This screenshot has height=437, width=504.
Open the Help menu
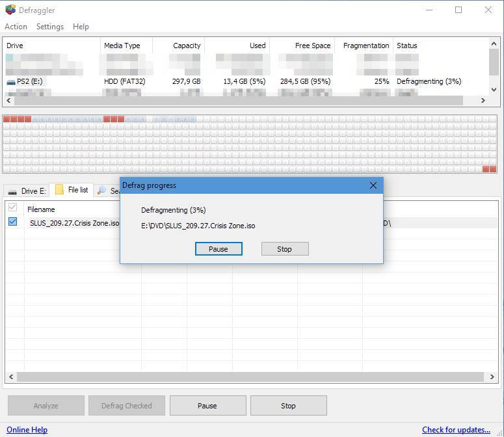click(x=81, y=27)
